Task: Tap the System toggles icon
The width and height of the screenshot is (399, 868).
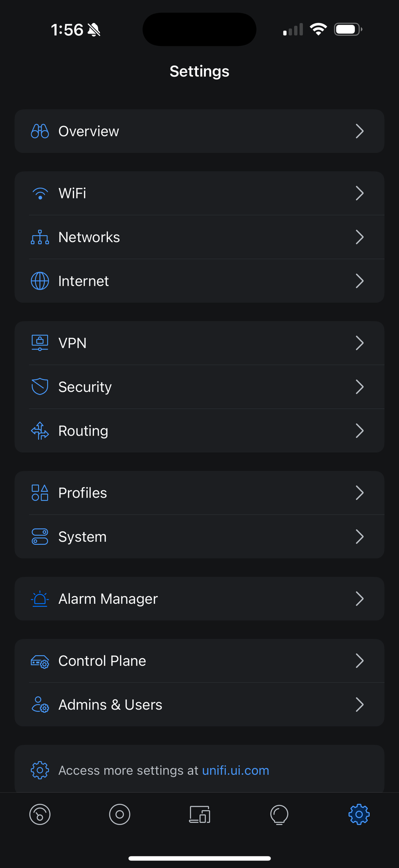Action: (40, 536)
